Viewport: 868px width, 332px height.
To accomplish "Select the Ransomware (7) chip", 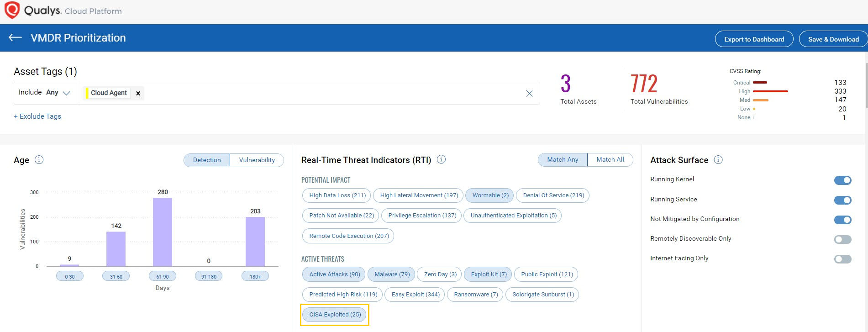I will [475, 295].
